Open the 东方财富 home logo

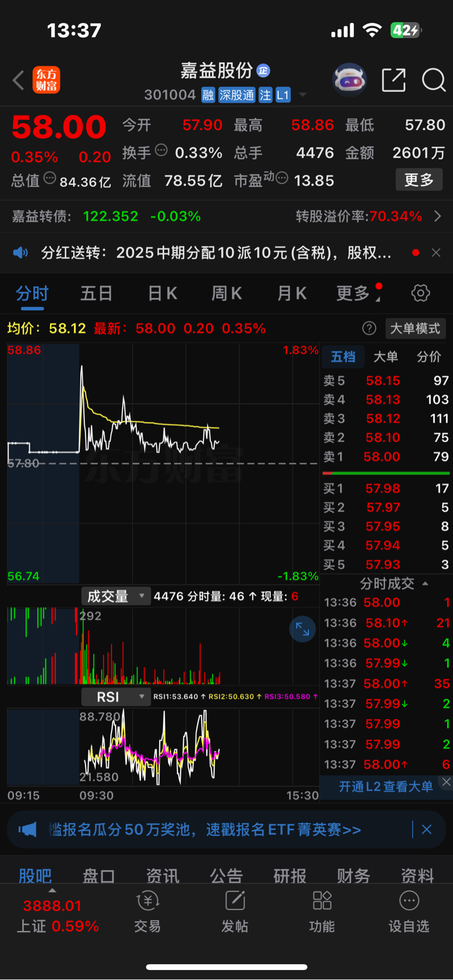(x=46, y=80)
